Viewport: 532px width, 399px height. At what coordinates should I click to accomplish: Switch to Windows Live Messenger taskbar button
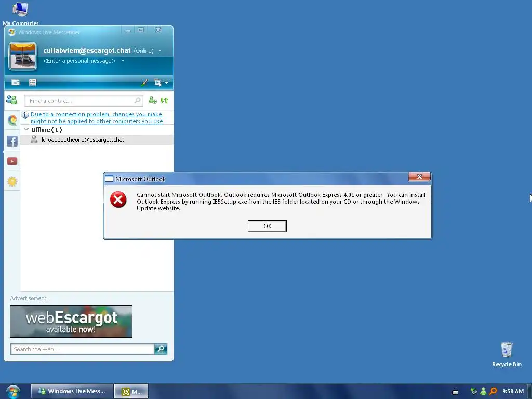[x=72, y=391]
